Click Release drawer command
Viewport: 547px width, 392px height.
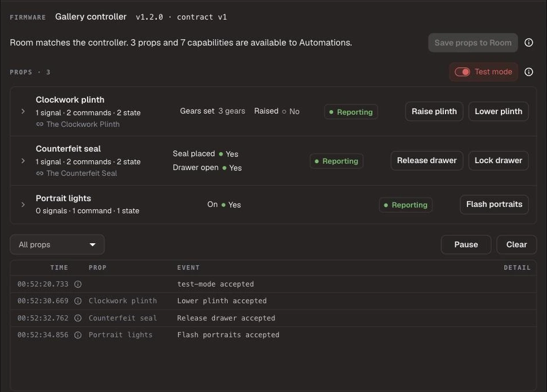click(x=427, y=160)
